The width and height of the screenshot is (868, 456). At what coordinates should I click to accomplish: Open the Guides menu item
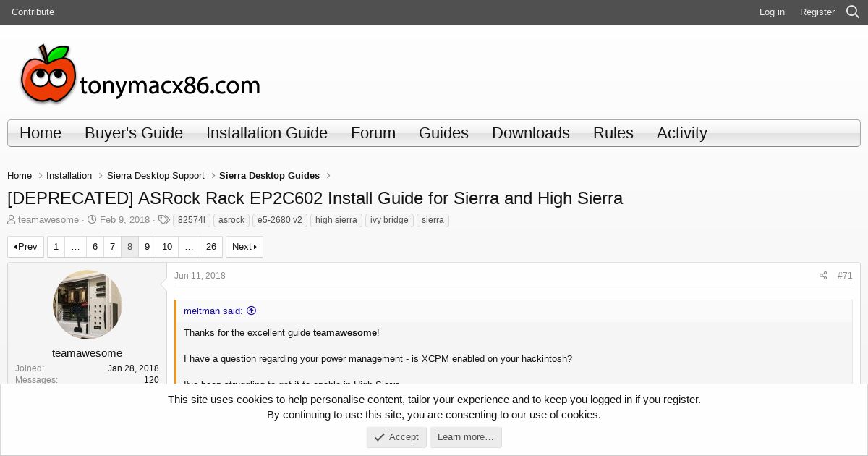pos(443,133)
